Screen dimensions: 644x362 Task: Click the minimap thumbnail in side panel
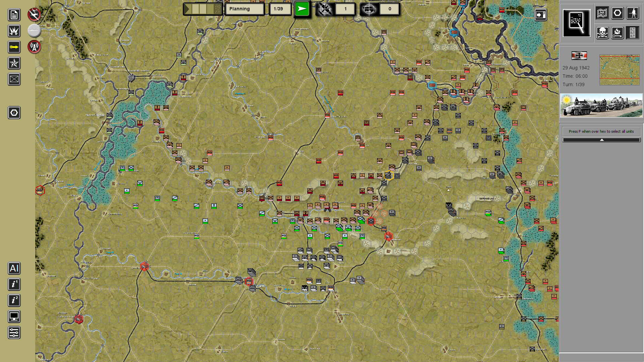click(x=619, y=70)
